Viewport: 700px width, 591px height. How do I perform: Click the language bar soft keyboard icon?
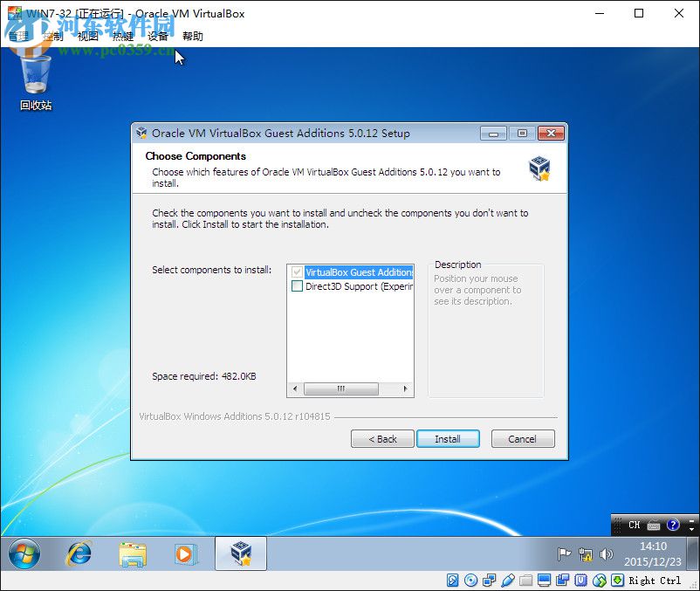tap(654, 526)
